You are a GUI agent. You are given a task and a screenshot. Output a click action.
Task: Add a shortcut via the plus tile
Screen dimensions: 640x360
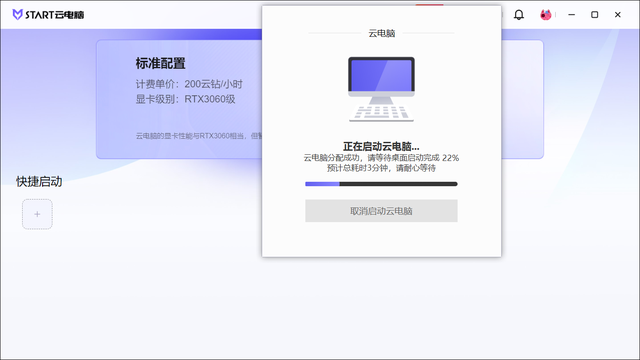coord(37,214)
